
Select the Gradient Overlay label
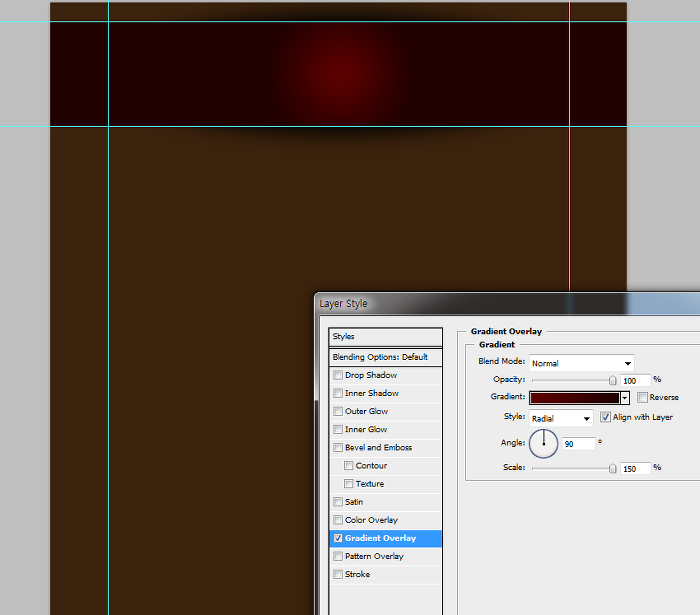380,538
